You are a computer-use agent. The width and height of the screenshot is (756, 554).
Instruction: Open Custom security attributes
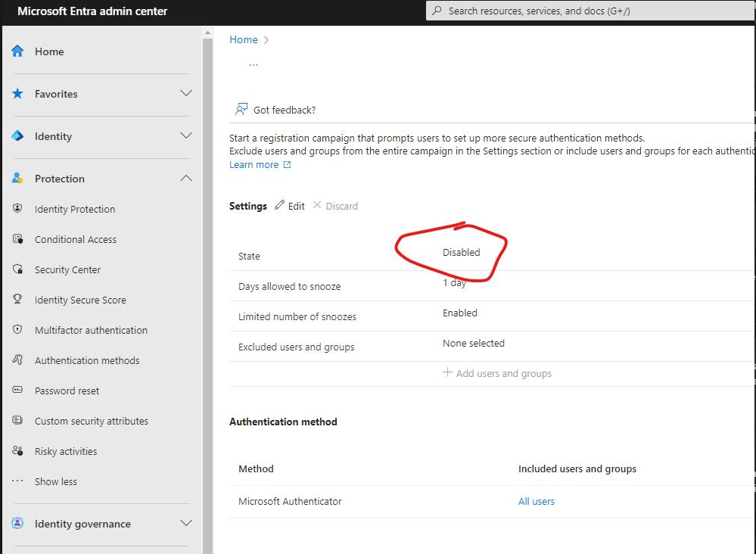pos(92,421)
